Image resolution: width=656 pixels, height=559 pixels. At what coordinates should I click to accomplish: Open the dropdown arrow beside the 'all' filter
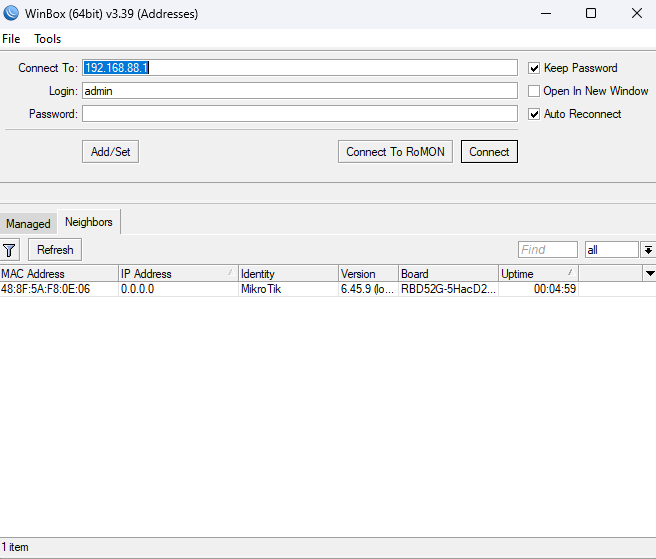tap(648, 250)
